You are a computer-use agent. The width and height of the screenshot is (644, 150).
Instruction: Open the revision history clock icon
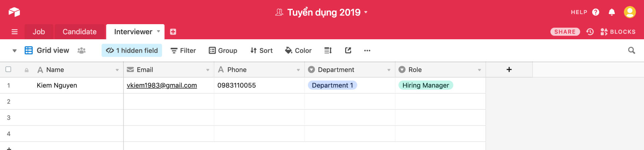tap(590, 32)
